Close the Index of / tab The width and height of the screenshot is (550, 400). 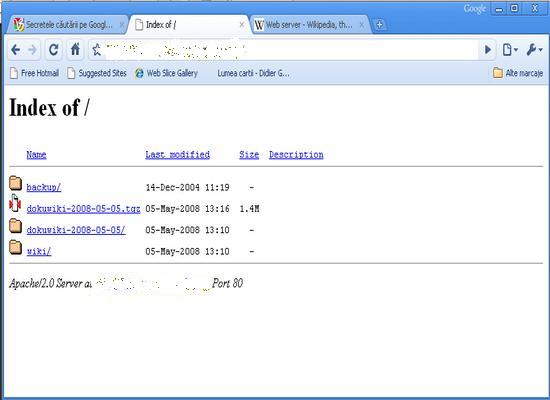tap(242, 25)
